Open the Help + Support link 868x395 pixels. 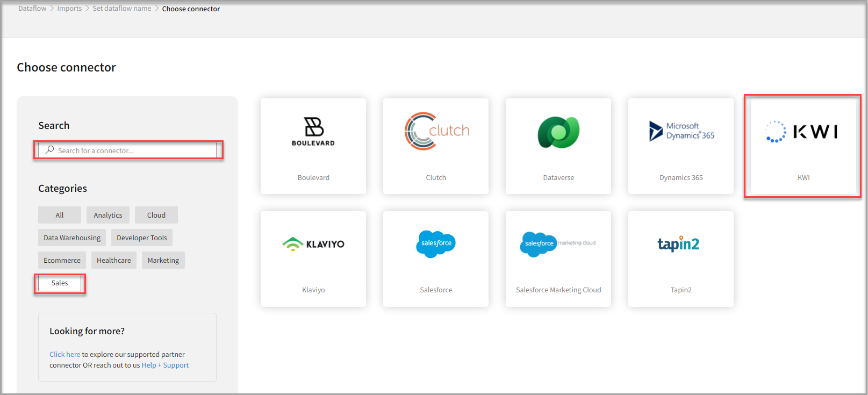point(165,365)
